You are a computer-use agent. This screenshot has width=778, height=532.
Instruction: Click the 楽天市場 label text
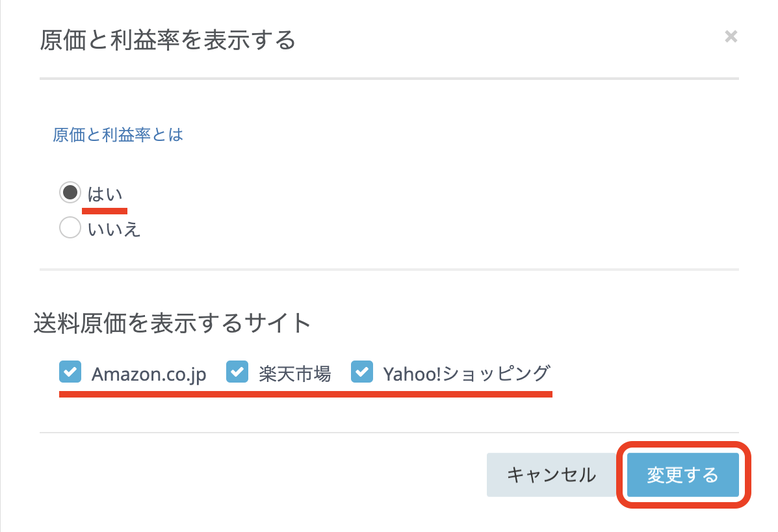(294, 374)
